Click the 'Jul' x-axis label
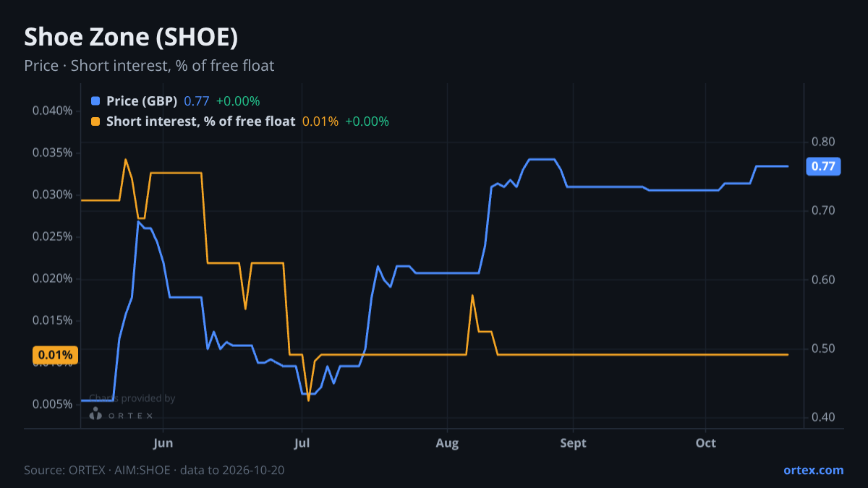Image resolution: width=868 pixels, height=488 pixels. (302, 442)
